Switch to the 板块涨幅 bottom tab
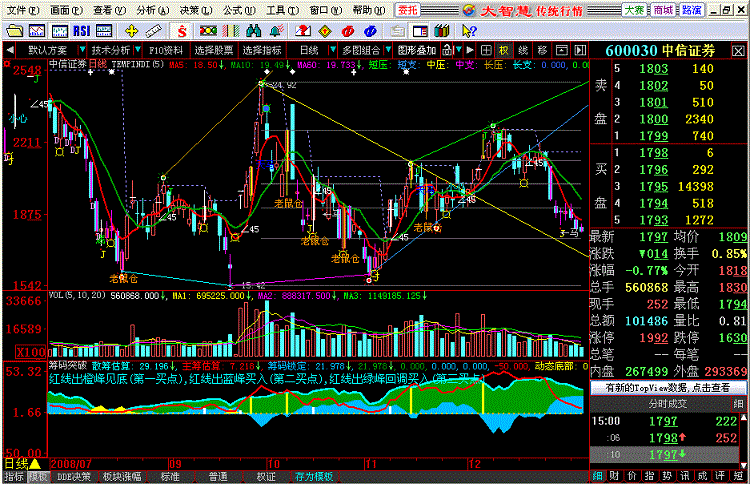The width and height of the screenshot is (750, 484). tap(122, 477)
